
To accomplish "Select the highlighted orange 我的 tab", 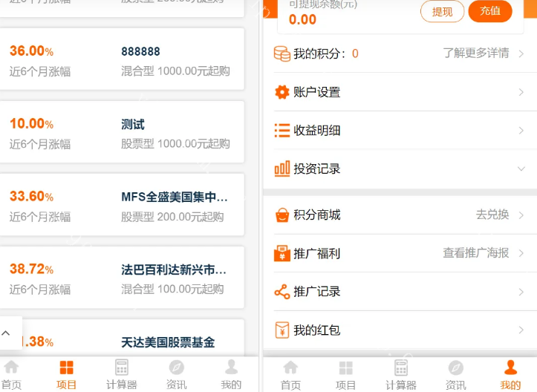I will [510, 374].
